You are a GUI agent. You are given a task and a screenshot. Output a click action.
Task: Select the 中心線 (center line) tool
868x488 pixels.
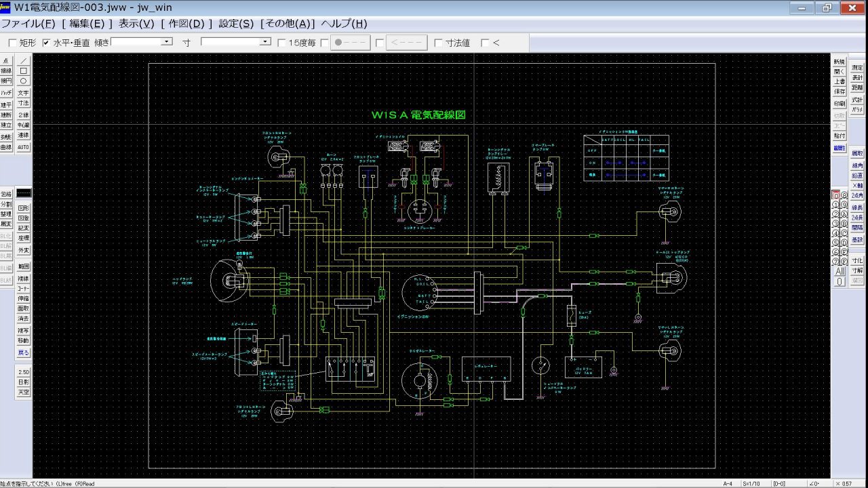click(24, 125)
